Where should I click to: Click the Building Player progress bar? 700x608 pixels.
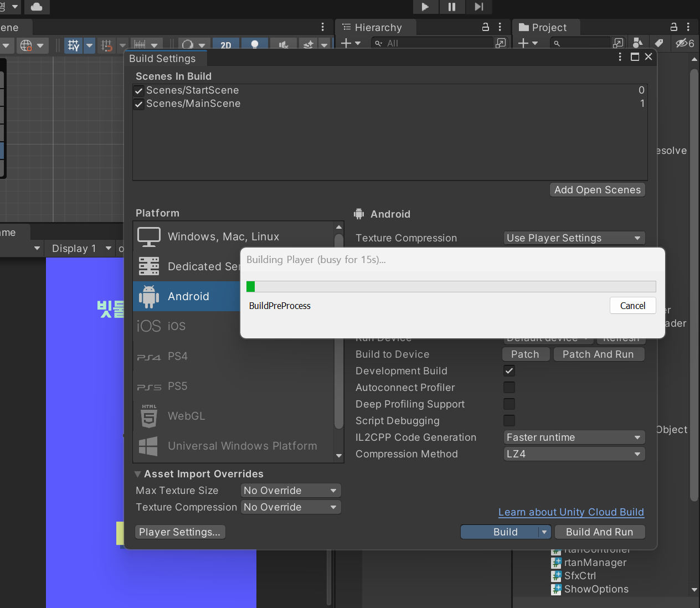[x=451, y=286]
